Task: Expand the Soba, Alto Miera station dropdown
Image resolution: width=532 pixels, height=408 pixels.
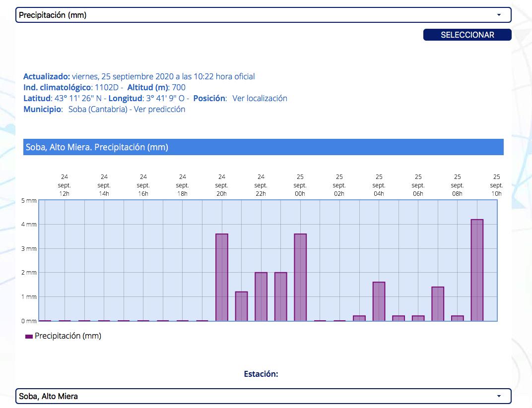Action: click(264, 396)
